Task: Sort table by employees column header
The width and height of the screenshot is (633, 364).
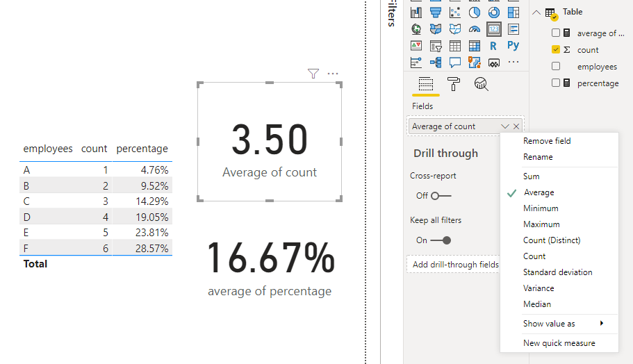Action: [48, 149]
